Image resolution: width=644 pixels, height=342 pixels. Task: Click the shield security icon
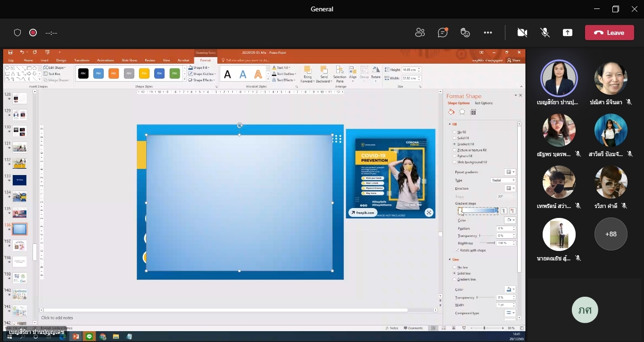(x=17, y=33)
